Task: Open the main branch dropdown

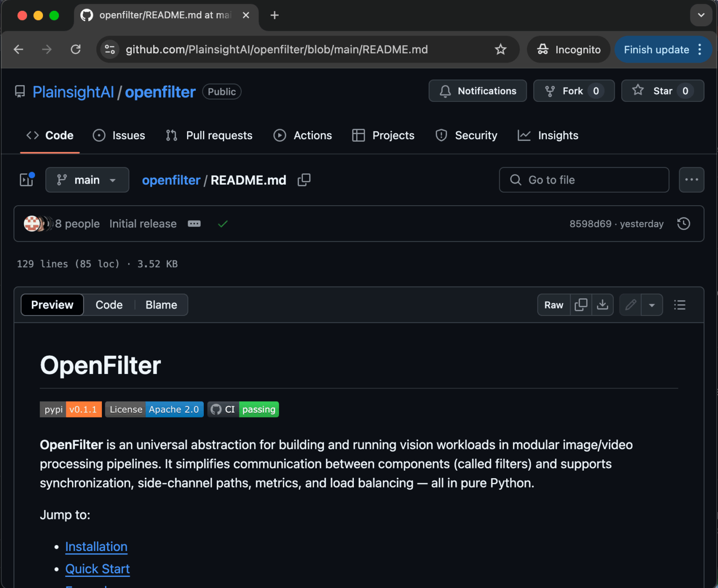Action: click(x=87, y=180)
